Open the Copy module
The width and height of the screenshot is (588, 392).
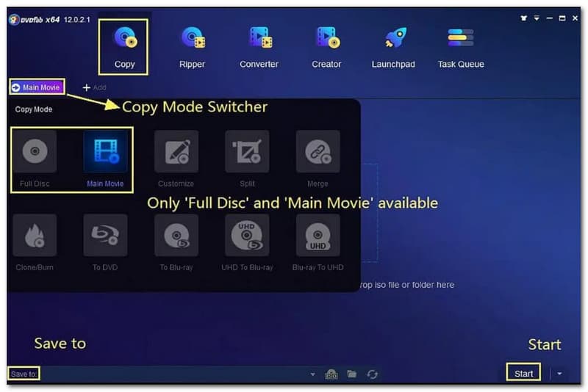tap(123, 47)
